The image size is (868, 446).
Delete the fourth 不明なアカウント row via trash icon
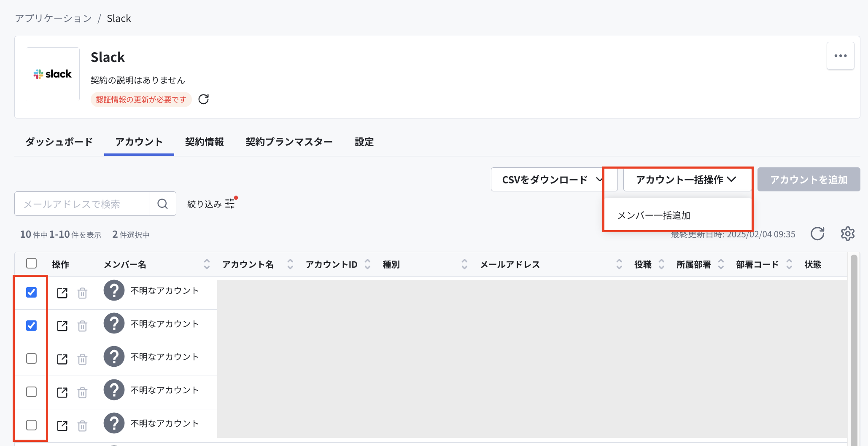[x=82, y=392]
